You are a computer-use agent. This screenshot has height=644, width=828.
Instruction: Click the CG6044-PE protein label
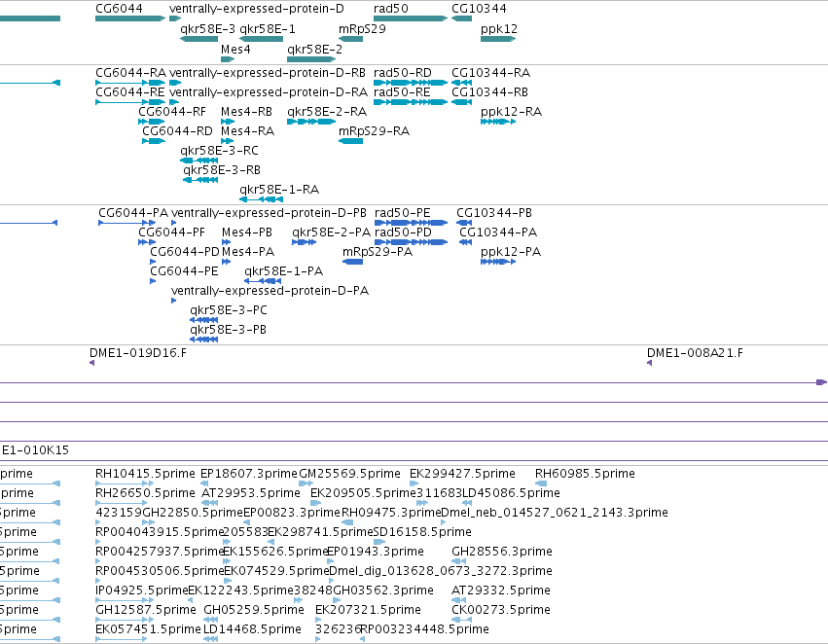(184, 271)
